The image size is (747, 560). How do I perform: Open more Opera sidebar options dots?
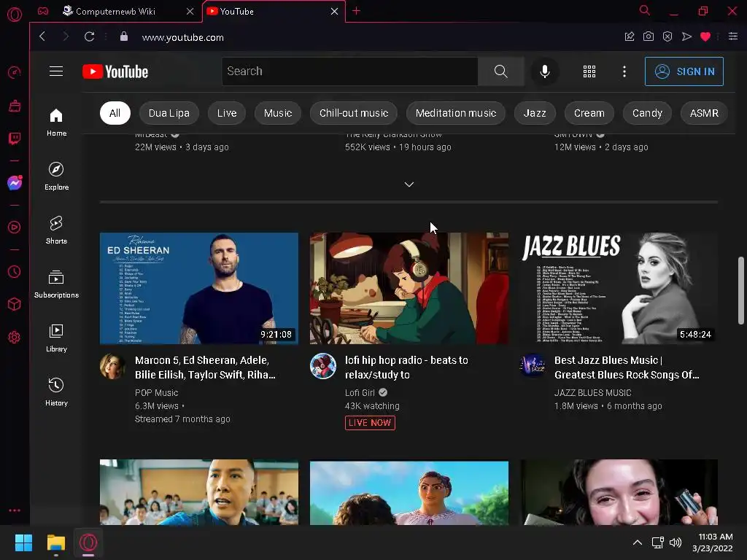[x=15, y=510]
